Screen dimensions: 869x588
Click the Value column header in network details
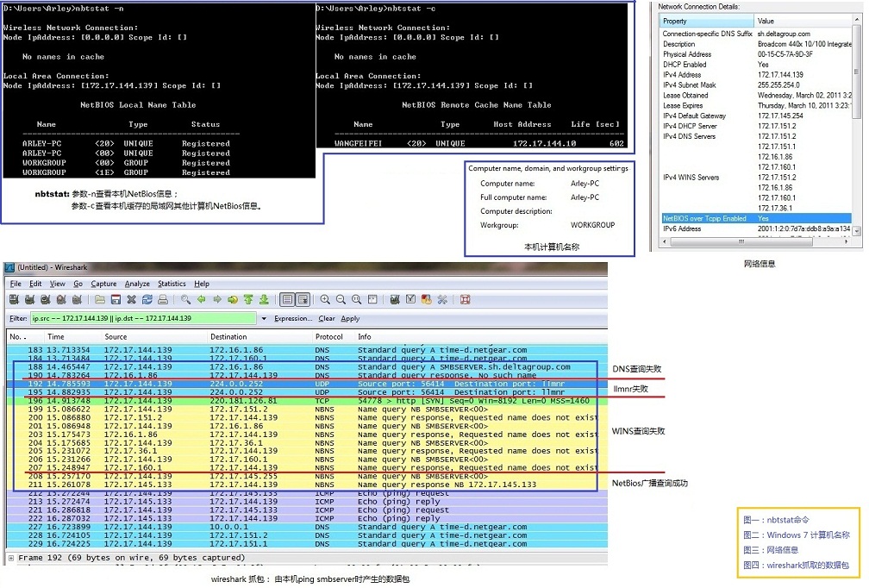(803, 21)
